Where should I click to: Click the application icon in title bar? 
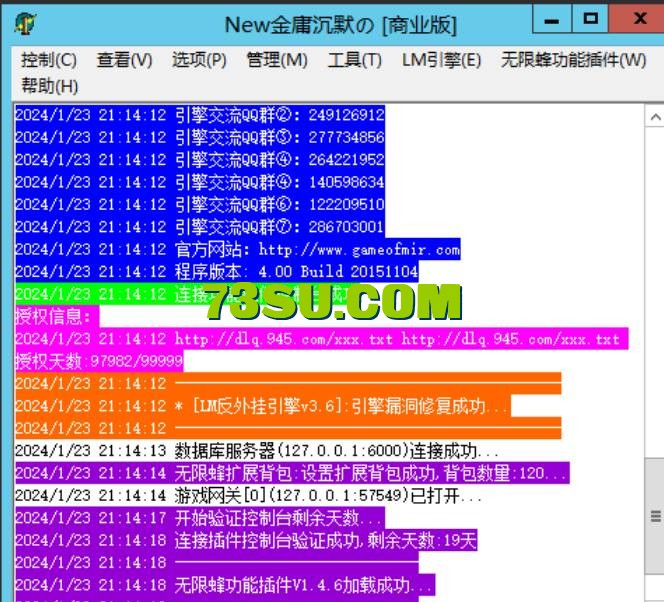(x=25, y=23)
